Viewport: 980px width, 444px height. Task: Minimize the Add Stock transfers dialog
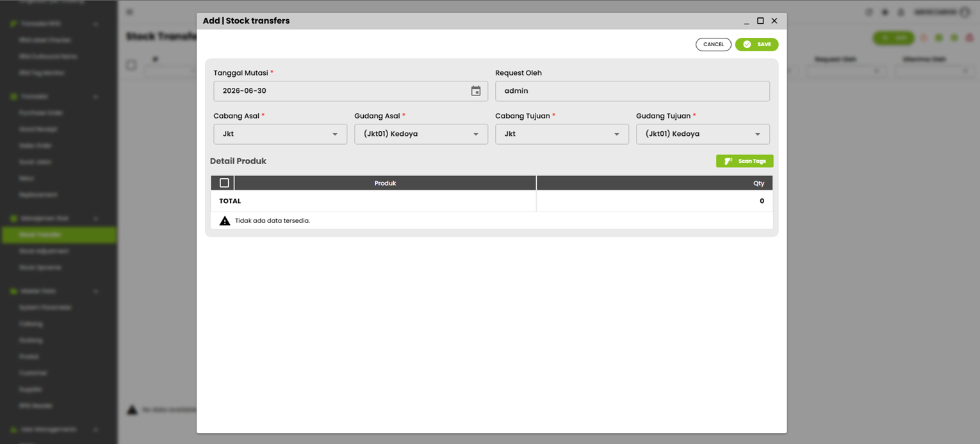click(x=747, y=21)
